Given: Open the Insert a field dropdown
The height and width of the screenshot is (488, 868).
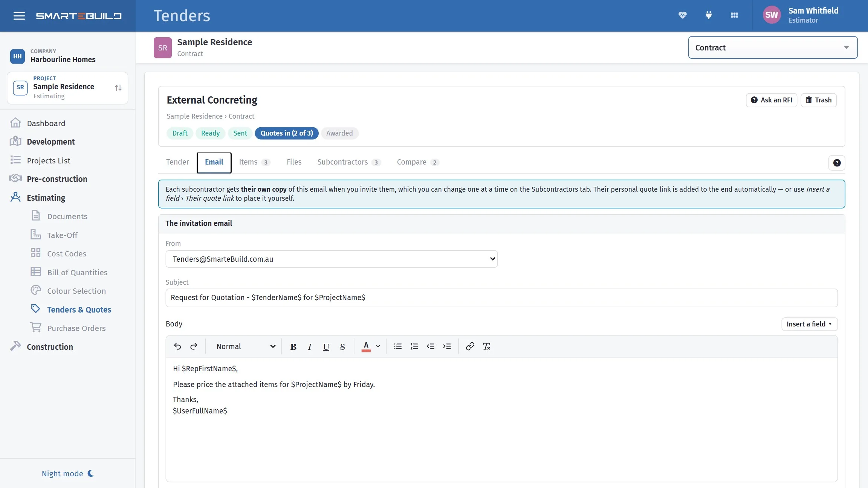Looking at the screenshot, I should 810,324.
